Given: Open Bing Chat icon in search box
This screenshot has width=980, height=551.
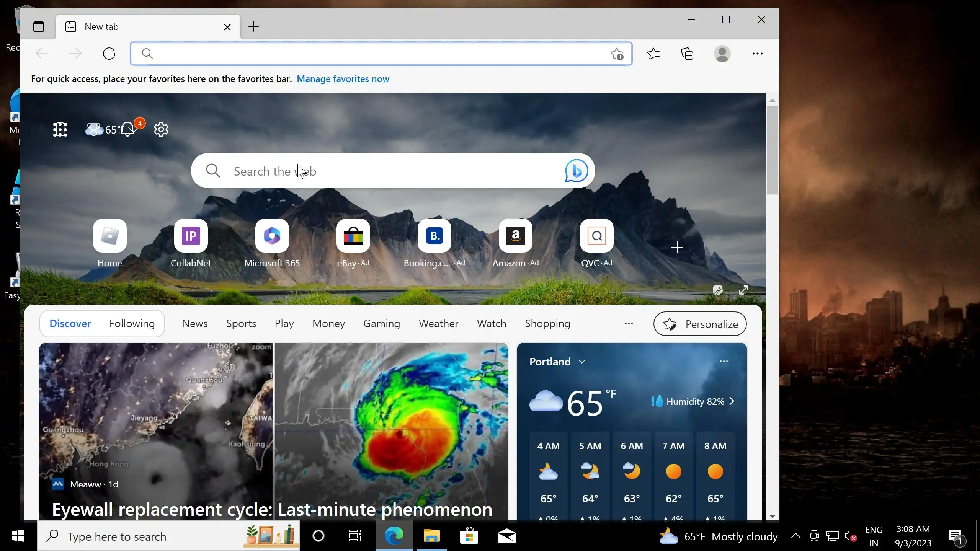Looking at the screenshot, I should 576,171.
